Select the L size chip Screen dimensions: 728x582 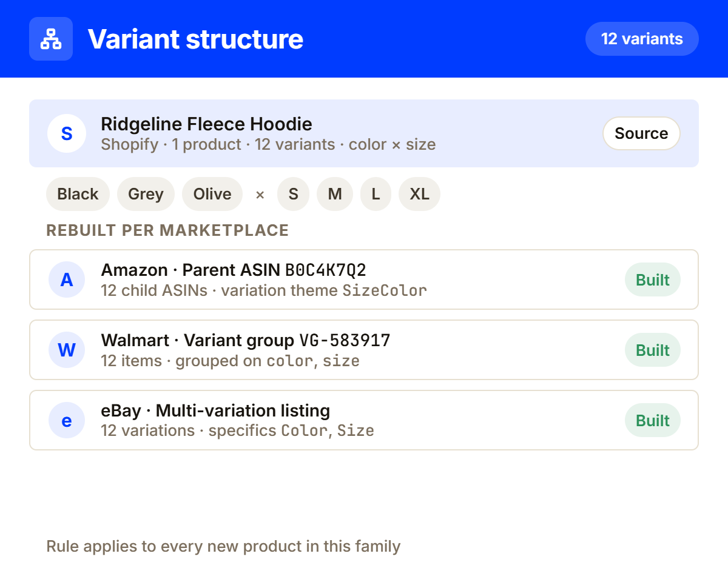click(376, 194)
